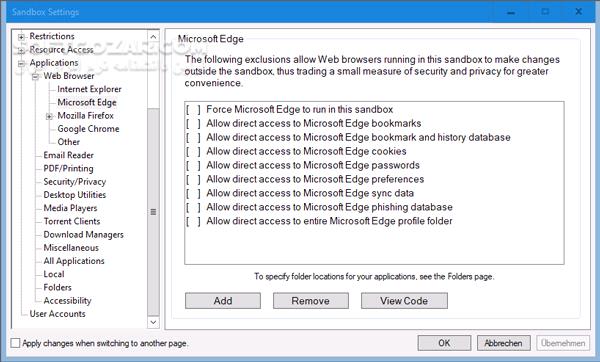Collapse the Applications tree node
The image size is (600, 362).
point(21,64)
